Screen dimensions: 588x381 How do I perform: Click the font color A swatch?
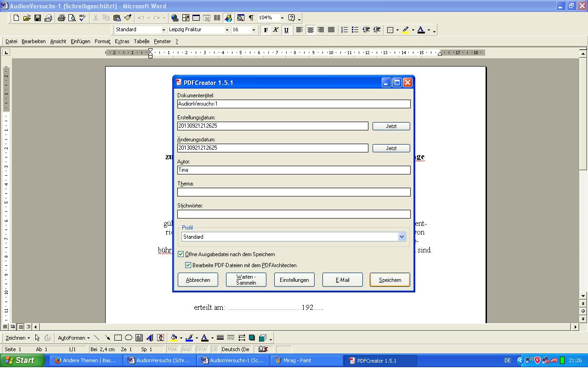pyautogui.click(x=421, y=30)
